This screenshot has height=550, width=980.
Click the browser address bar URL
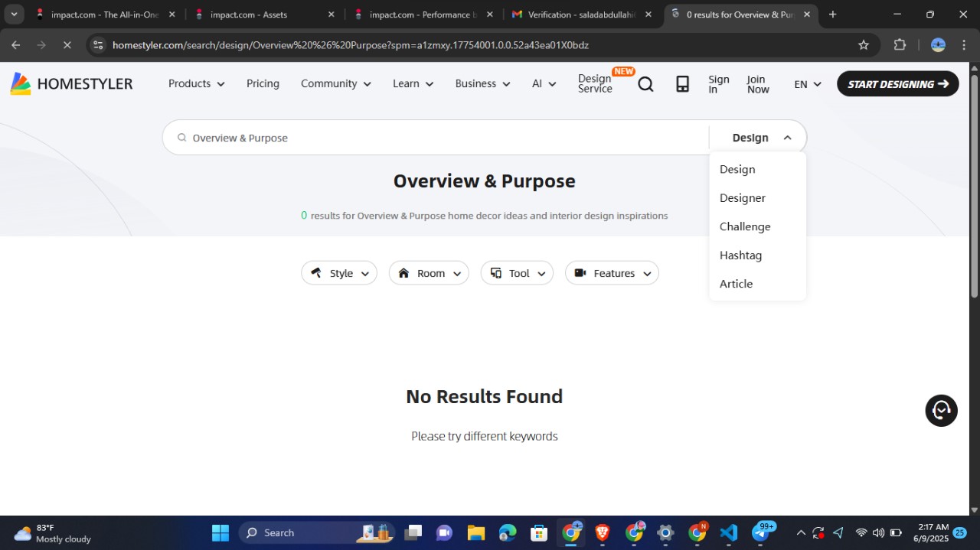click(x=351, y=45)
